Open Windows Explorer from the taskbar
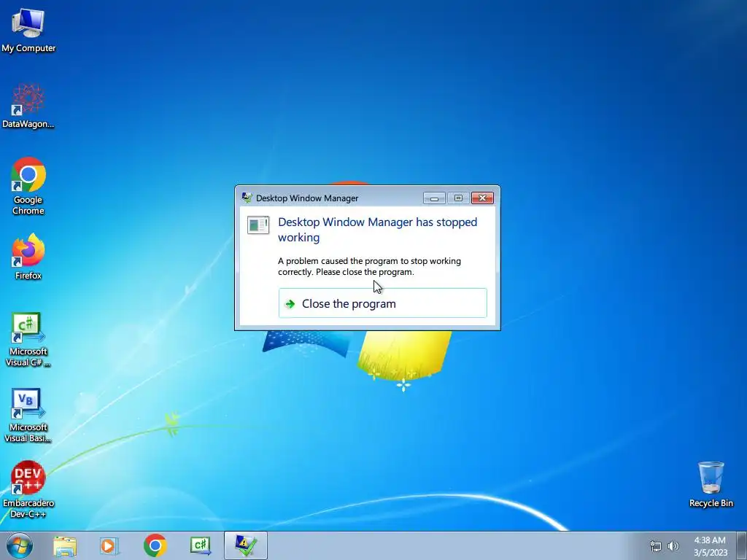This screenshot has height=560, width=747. click(65, 546)
